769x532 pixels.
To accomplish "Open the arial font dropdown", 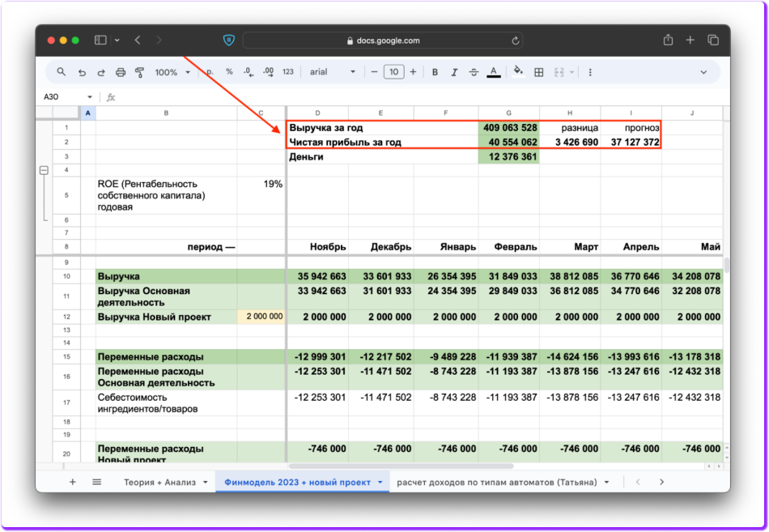I will (332, 72).
